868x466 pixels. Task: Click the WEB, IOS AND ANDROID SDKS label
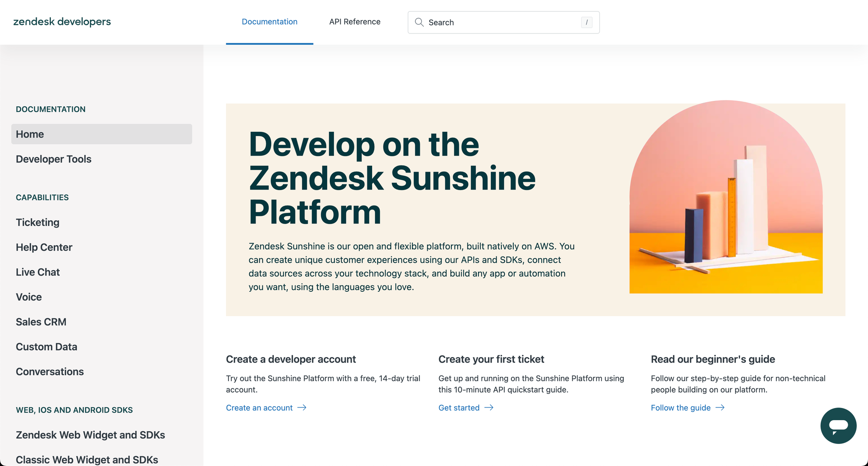pos(74,410)
